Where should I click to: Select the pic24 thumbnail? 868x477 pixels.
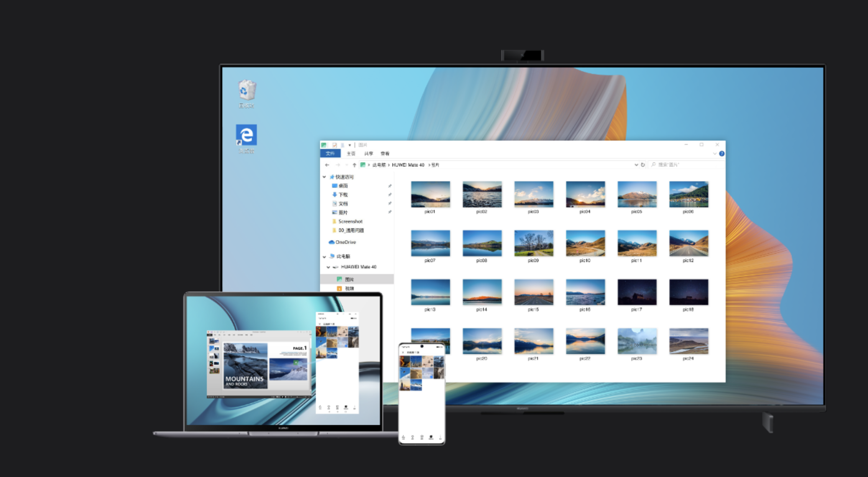(689, 341)
